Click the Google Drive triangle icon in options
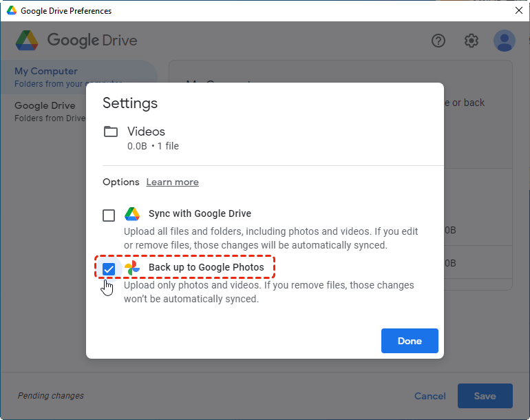530x420 pixels. 132,214
